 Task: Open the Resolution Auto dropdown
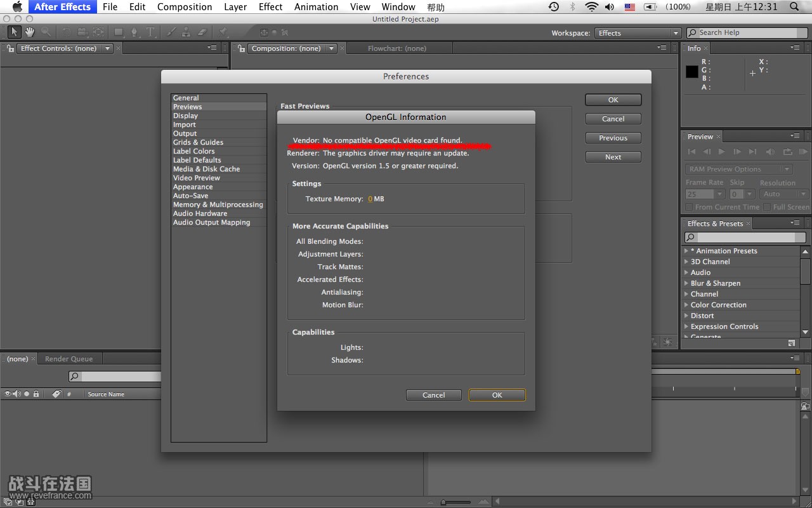pos(784,194)
